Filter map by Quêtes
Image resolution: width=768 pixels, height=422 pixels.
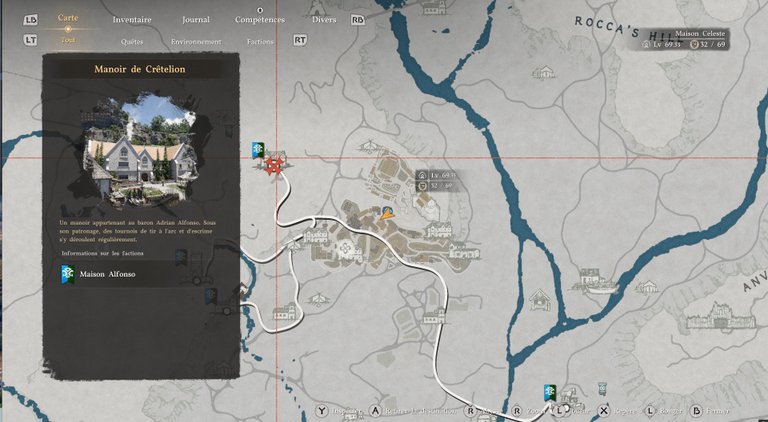pyautogui.click(x=131, y=42)
